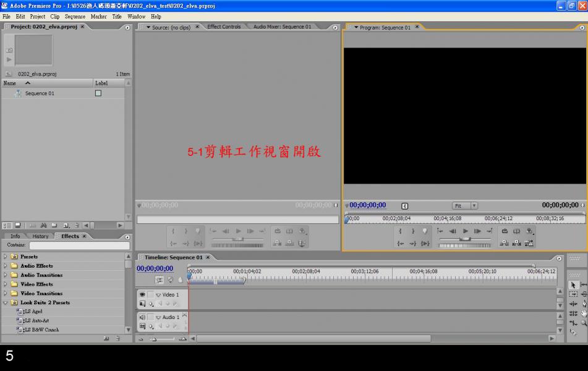
Task: Click the Effects Contains search field
Action: [79, 245]
